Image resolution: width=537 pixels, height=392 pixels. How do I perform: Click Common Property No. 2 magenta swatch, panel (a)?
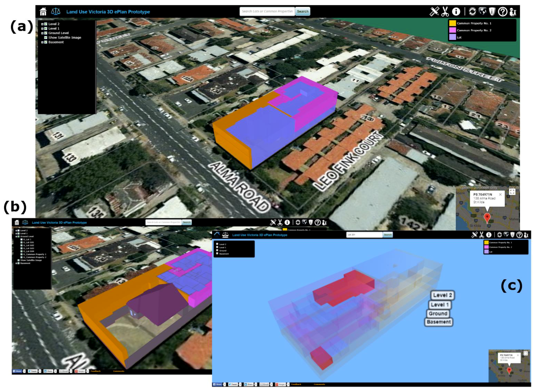[x=453, y=30]
